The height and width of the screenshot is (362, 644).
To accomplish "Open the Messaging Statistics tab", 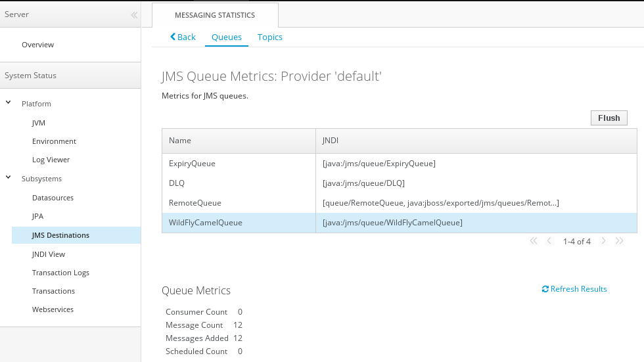I will (x=215, y=15).
